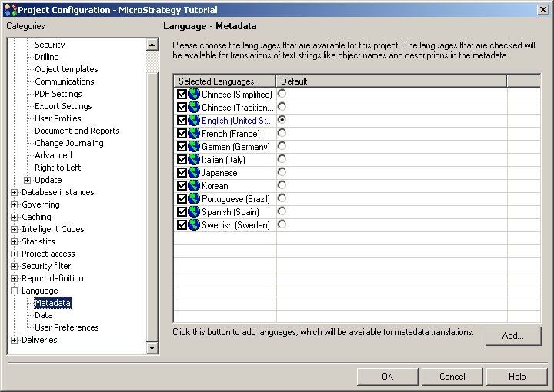Image resolution: width=554 pixels, height=392 pixels.
Task: Click the Categories scrollbar up arrow
Action: tap(152, 45)
